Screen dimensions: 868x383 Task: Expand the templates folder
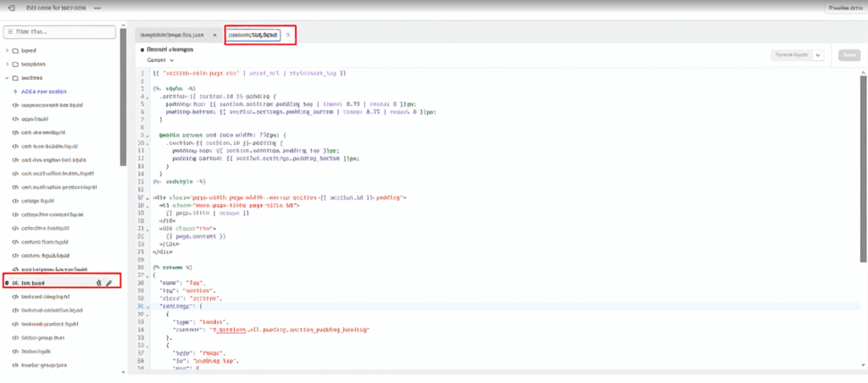pos(8,64)
